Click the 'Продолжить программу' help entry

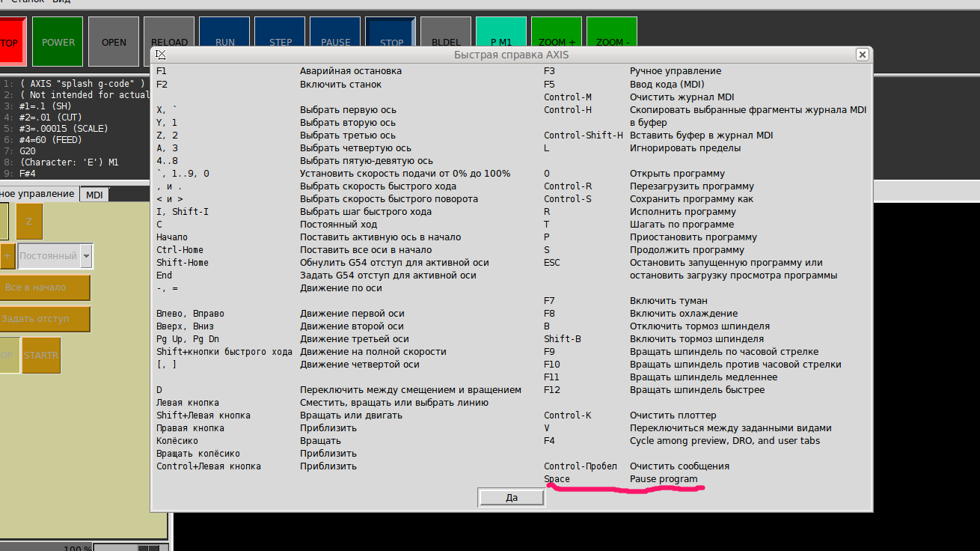(x=687, y=250)
